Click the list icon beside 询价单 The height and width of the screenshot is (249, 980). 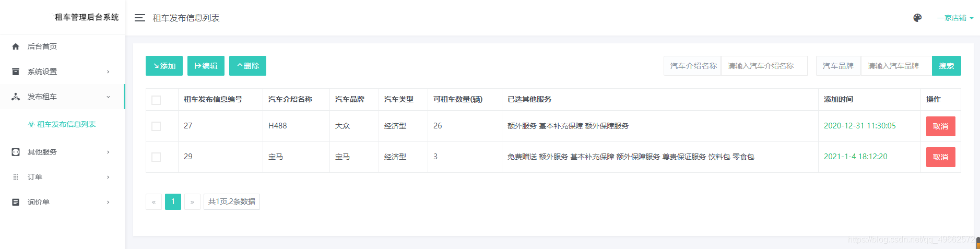click(16, 202)
